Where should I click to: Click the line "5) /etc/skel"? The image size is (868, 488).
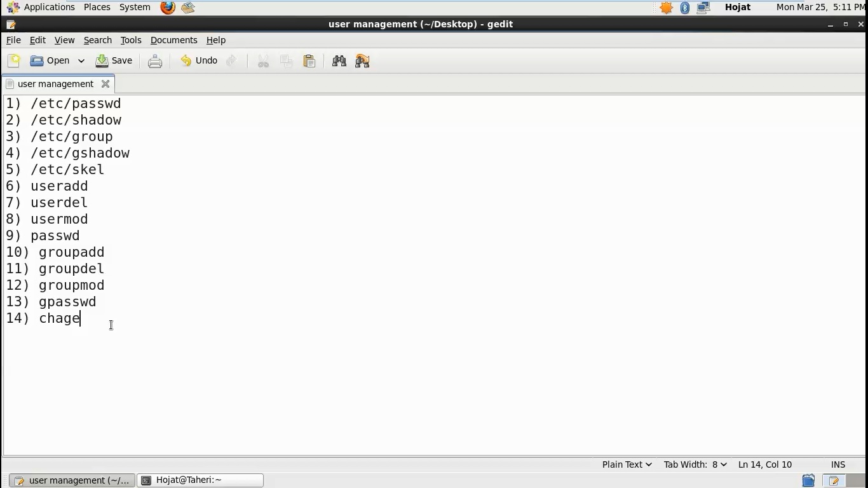(55, 170)
